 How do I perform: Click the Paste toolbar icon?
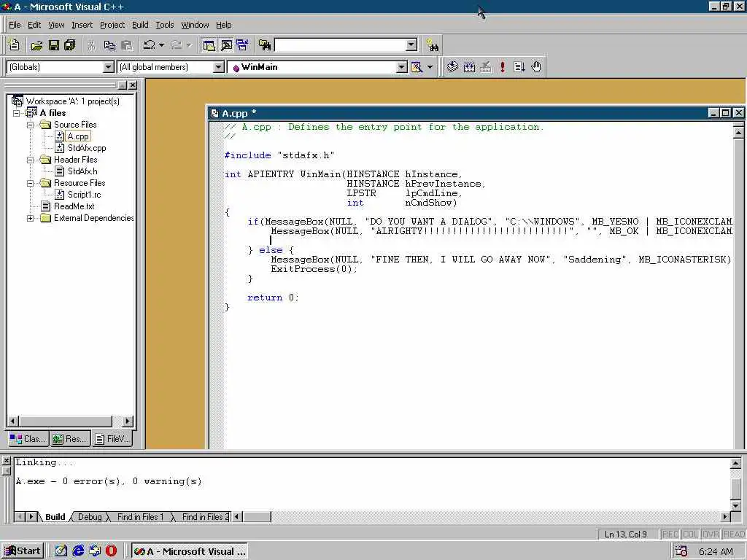[x=127, y=45]
